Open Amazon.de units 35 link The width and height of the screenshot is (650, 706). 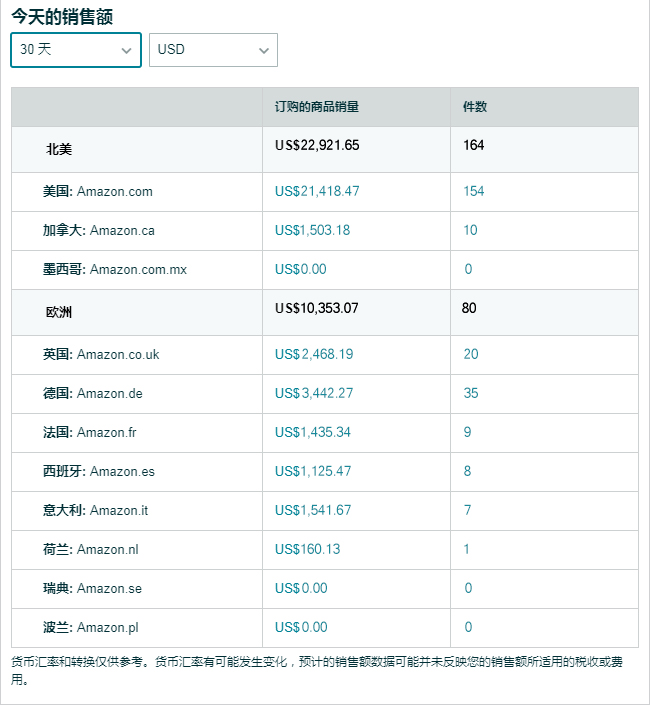click(x=471, y=393)
